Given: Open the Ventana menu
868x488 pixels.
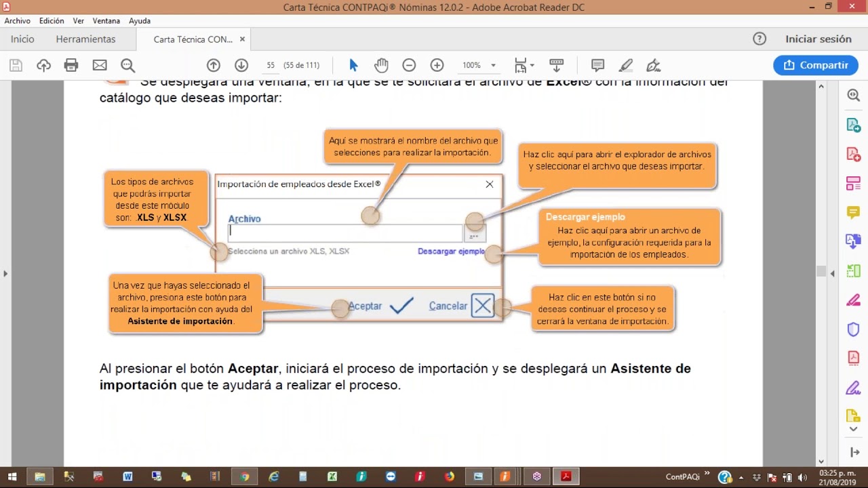Looking at the screenshot, I should pyautogui.click(x=106, y=21).
